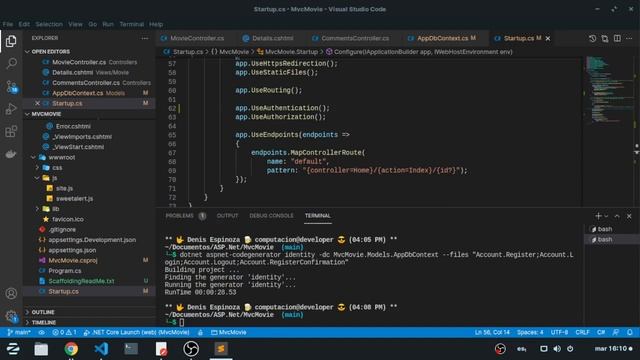
Task: Close Startup.cs in Open Editors list
Action: [37, 103]
